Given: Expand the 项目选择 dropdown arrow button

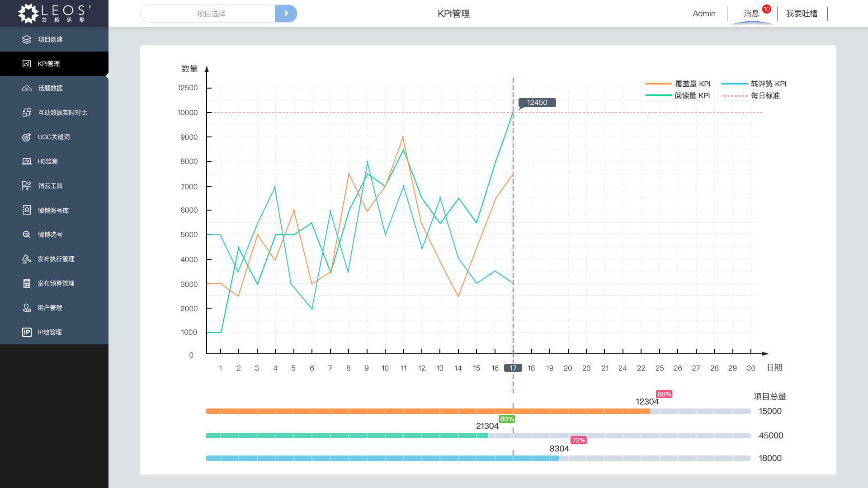Looking at the screenshot, I should pyautogui.click(x=286, y=14).
